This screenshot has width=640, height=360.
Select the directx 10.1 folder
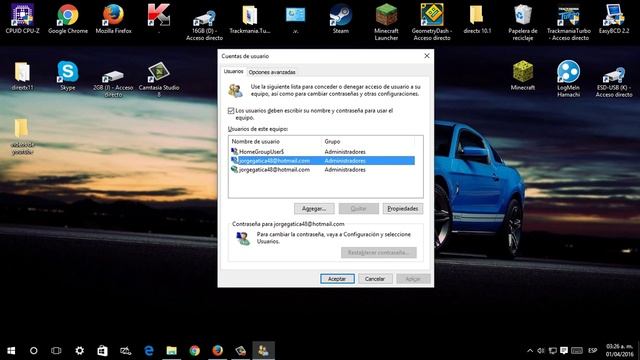coord(477,18)
